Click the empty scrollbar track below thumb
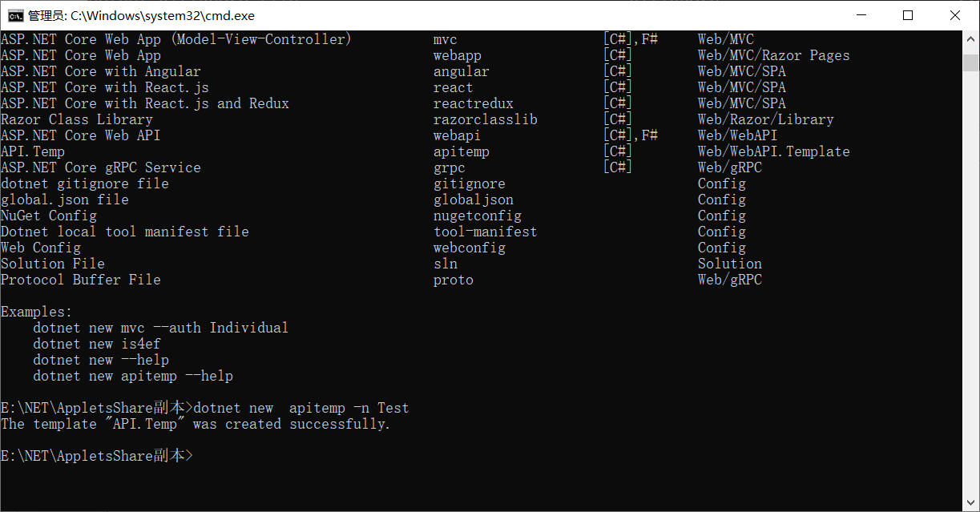The width and height of the screenshot is (980, 512). click(970, 280)
